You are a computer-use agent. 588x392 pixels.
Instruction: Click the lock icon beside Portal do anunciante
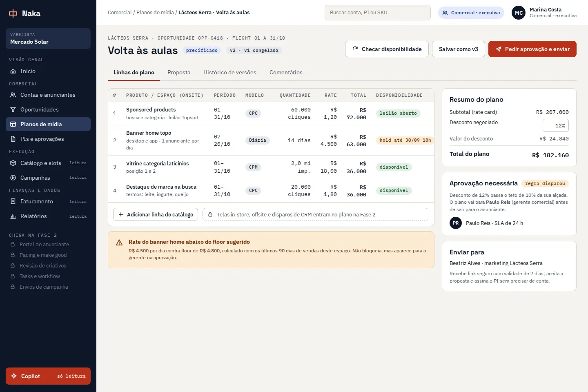point(13,244)
